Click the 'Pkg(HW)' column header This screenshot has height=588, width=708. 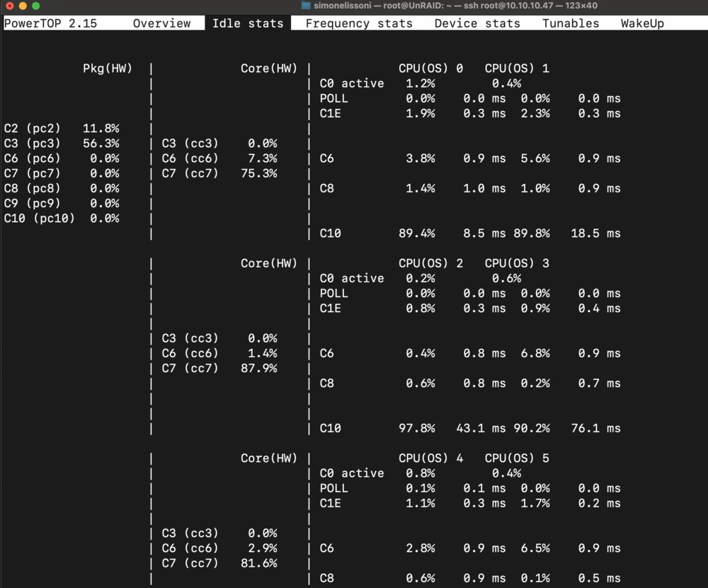point(108,68)
